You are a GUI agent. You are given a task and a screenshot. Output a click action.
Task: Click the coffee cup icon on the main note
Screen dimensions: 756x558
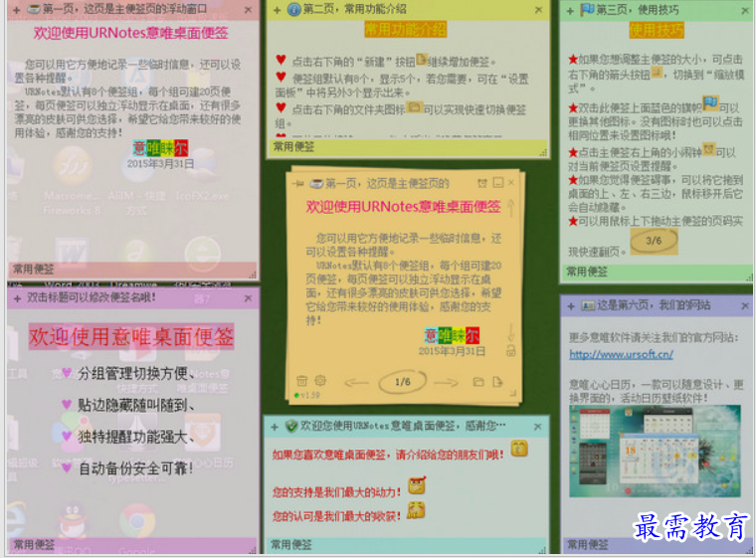316,183
